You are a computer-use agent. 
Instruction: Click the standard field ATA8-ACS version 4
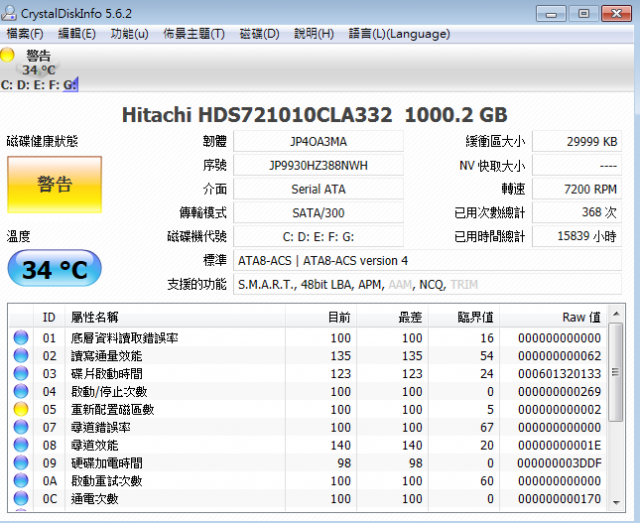coord(427,260)
